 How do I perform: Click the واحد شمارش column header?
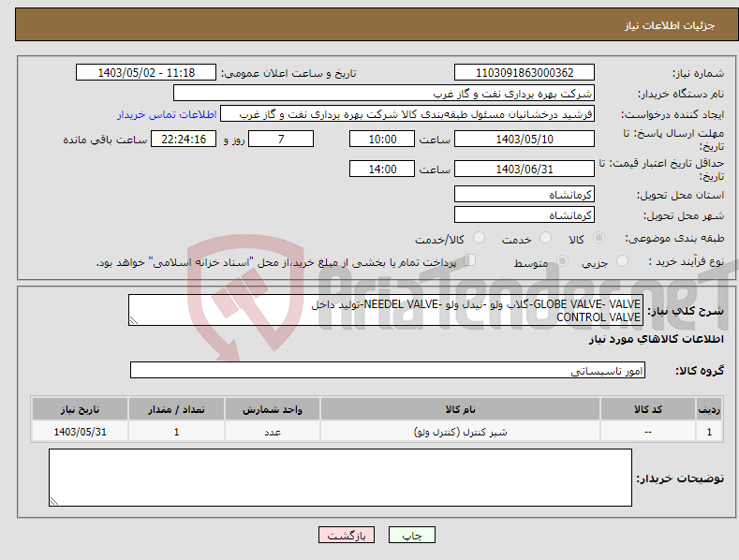coord(273,409)
